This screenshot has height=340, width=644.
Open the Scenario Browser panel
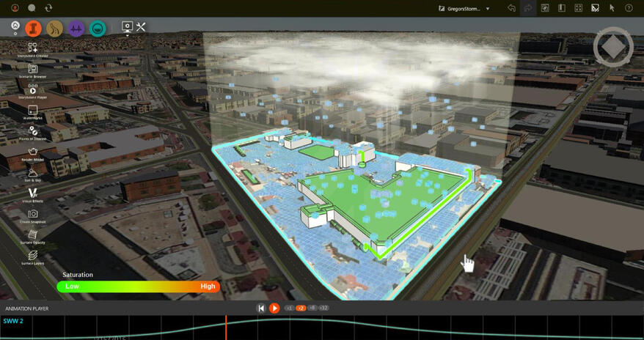pos(32,68)
